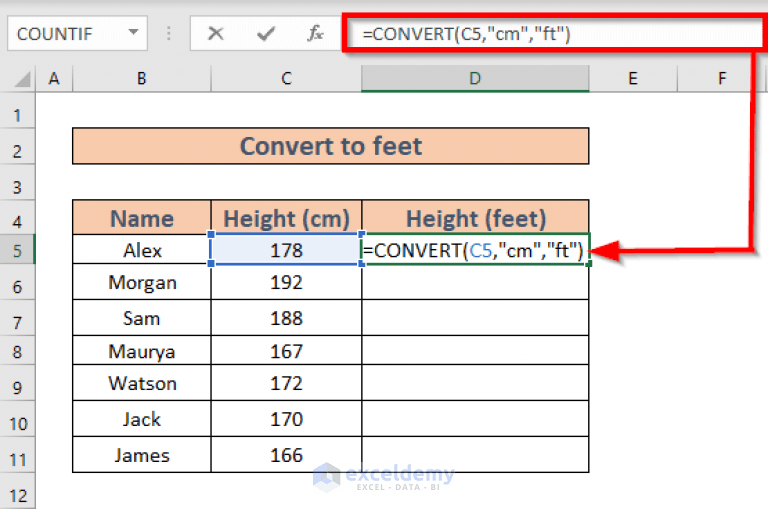Click the cell with value 188
Screen dimensions: 768x509
(x=287, y=318)
